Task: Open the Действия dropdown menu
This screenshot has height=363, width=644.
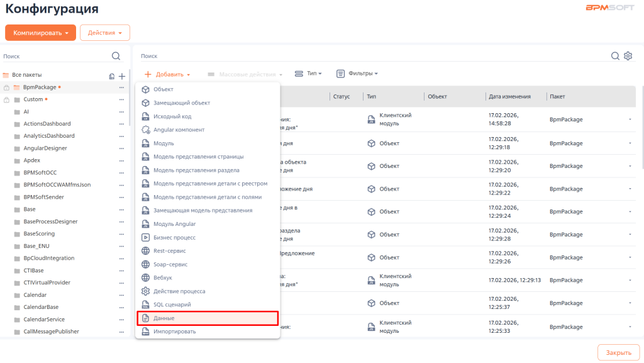Action: (104, 33)
